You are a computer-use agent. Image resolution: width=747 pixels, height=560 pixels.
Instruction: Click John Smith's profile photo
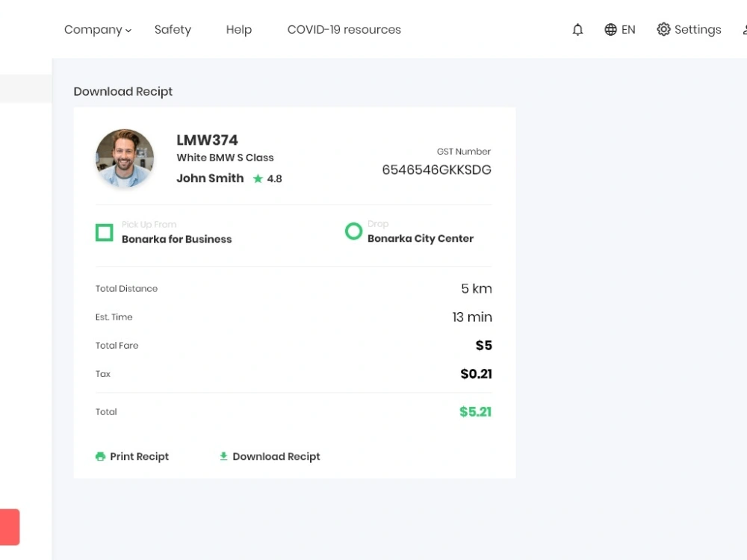pos(125,158)
